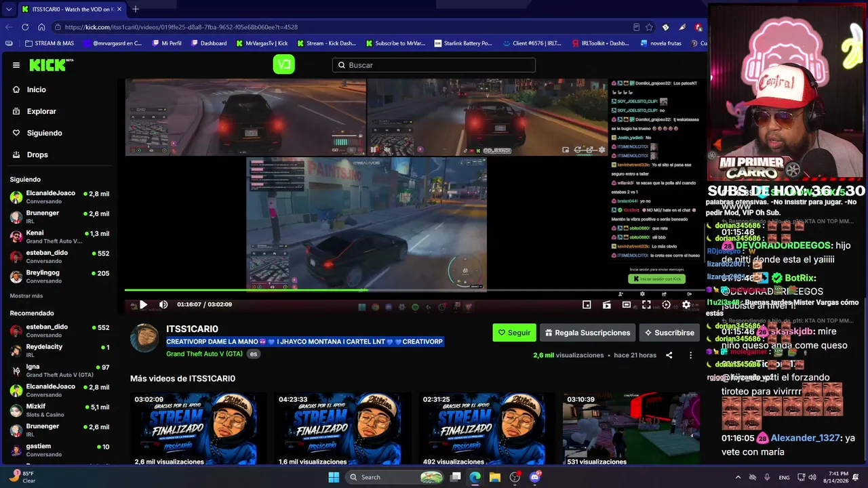Screen dimensions: 868x488
Task: Cast the video to a device
Action: pyautogui.click(x=607, y=304)
